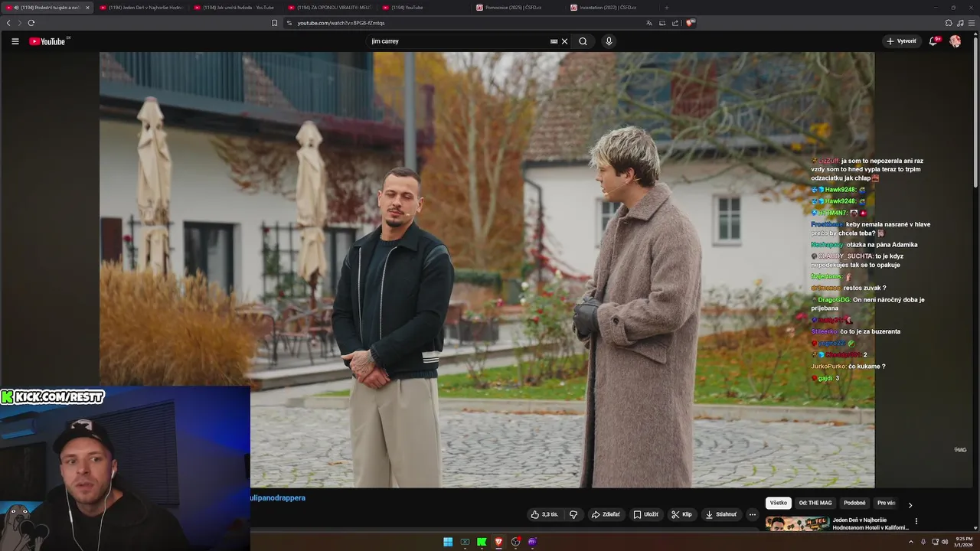Screen dimensions: 980x551
Task: Clear the search text with X icon
Action: point(564,41)
